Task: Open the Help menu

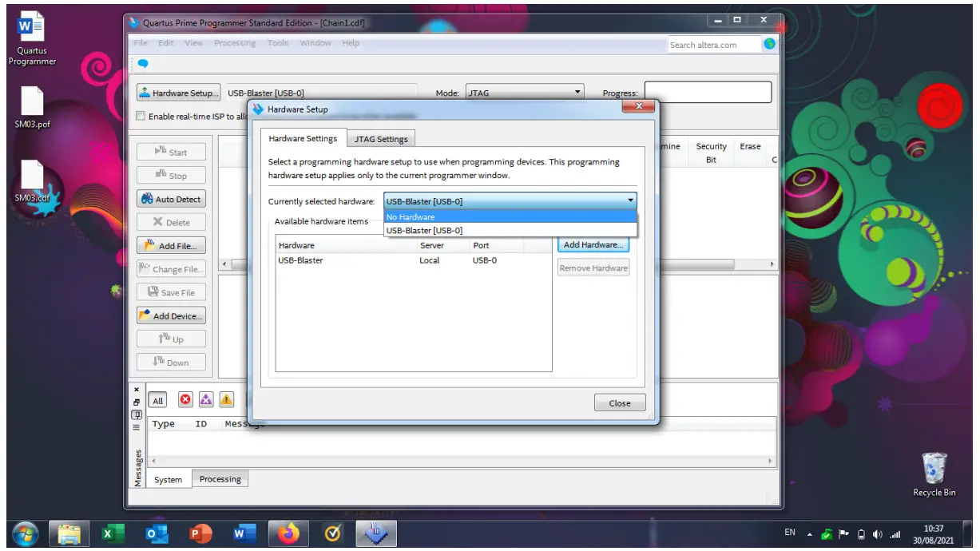Action: [x=351, y=43]
